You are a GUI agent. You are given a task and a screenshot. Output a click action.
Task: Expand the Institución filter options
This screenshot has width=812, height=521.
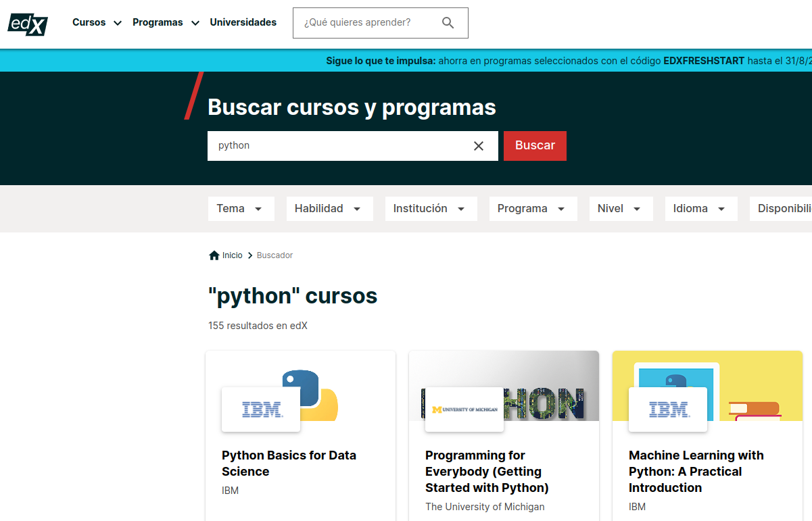pyautogui.click(x=431, y=208)
